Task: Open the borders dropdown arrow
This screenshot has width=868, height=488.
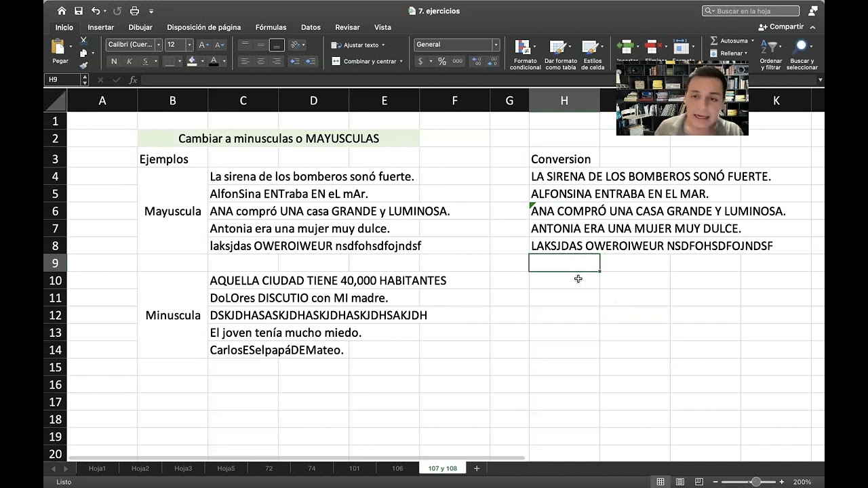Action: tap(180, 61)
